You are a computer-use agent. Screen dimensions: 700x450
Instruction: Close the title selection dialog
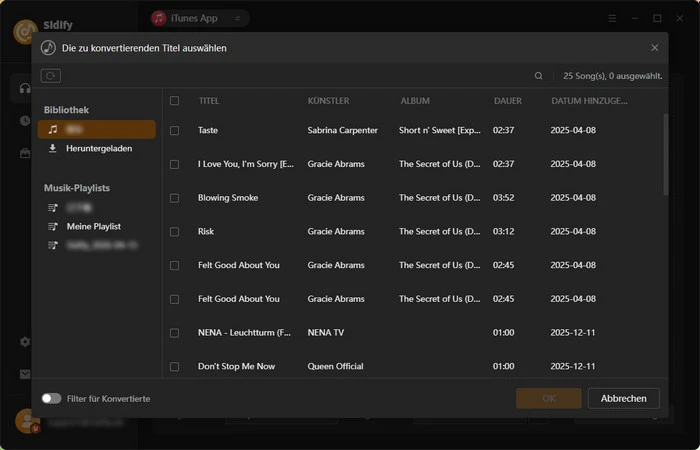[654, 48]
